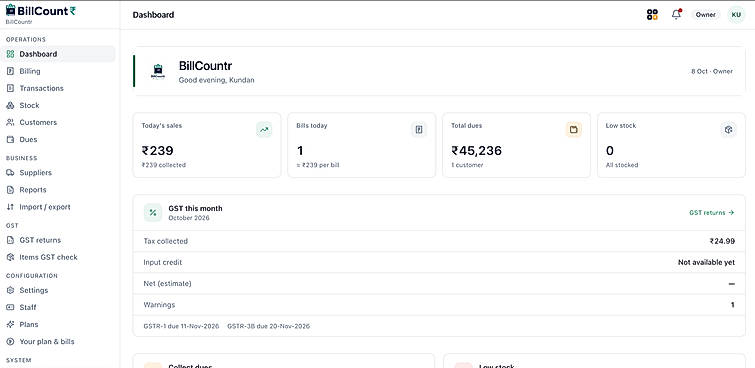Viewport: 755px width, 368px height.
Task: Click 'All stocked' under Low stock
Action: (622, 165)
